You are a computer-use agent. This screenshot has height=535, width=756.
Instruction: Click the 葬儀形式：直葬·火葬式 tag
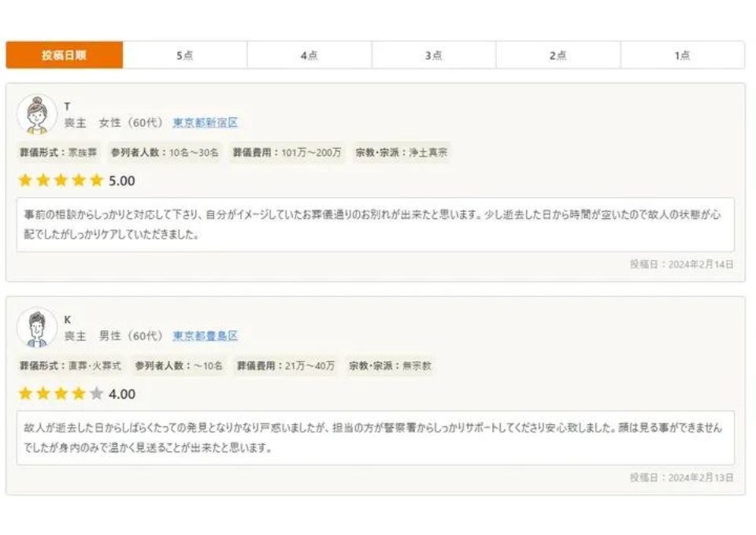(x=70, y=366)
